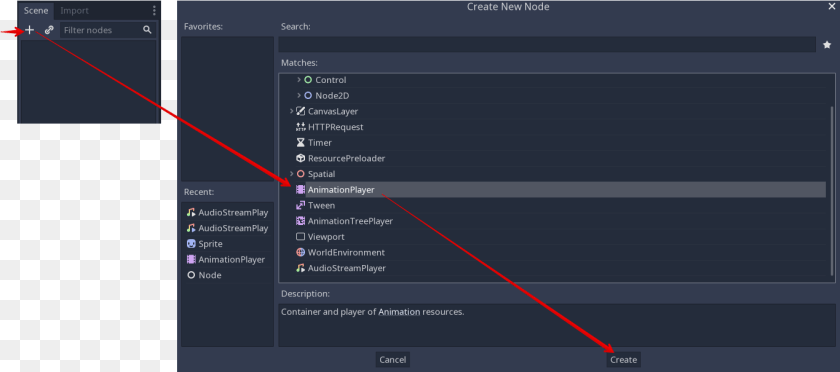Click the AudioStreamPlayer note icon in Matches
The height and width of the screenshot is (372, 840).
[x=301, y=268]
